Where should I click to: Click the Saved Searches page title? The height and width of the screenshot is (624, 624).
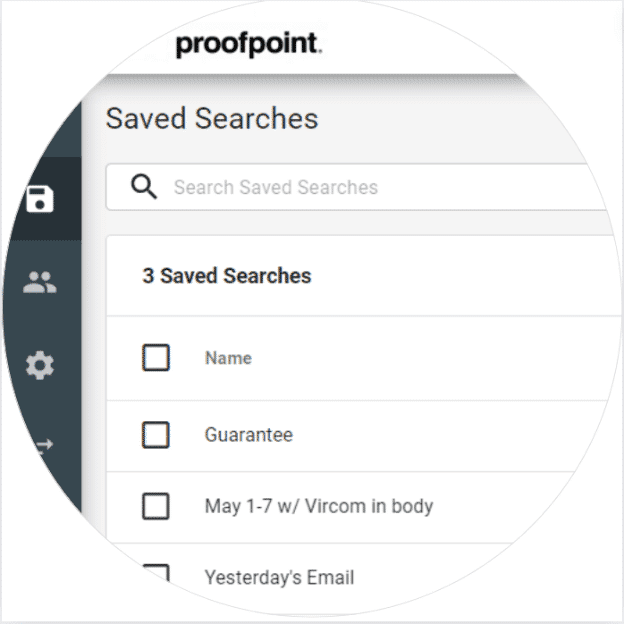pyautogui.click(x=212, y=119)
